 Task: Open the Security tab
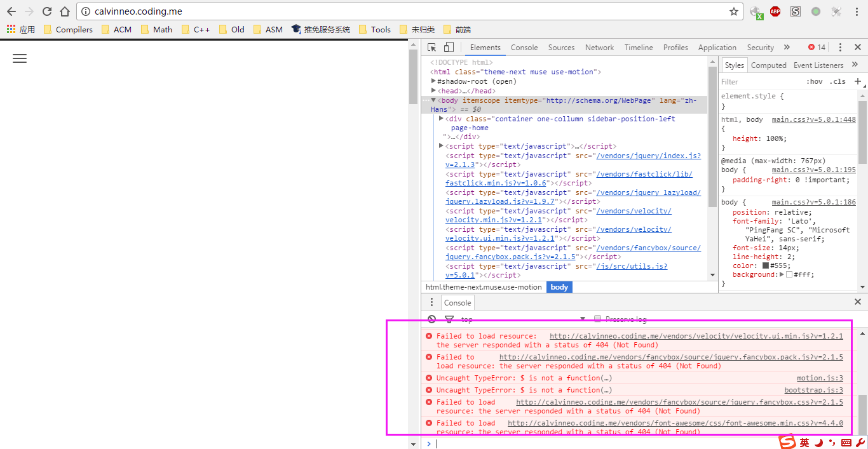(761, 48)
